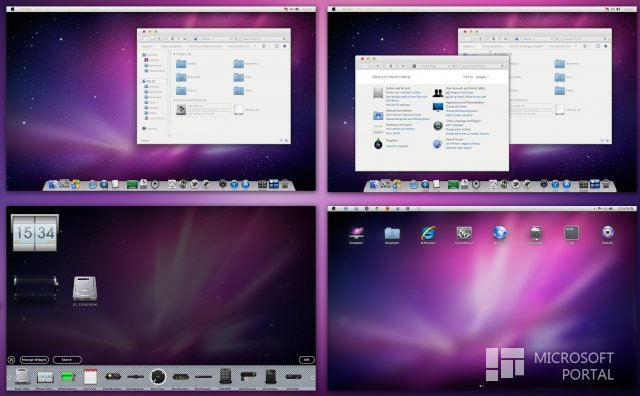This screenshot has width=640, height=396.
Task: Click the flip clock widget showing 15 34
Action: click(35, 233)
